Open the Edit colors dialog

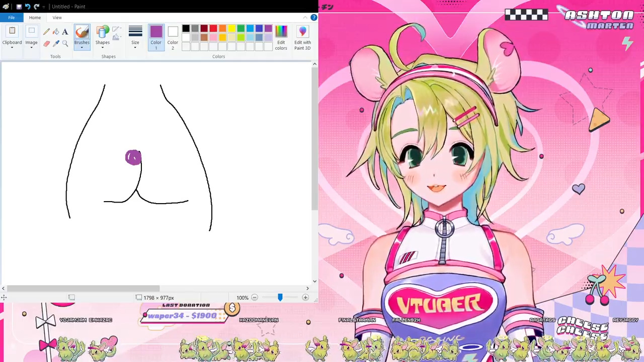(x=281, y=38)
